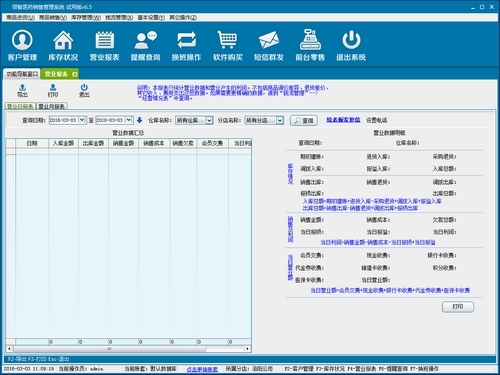This screenshot has width=500, height=375.
Task: Open 营业报表 business report toolbar icon
Action: (105, 45)
